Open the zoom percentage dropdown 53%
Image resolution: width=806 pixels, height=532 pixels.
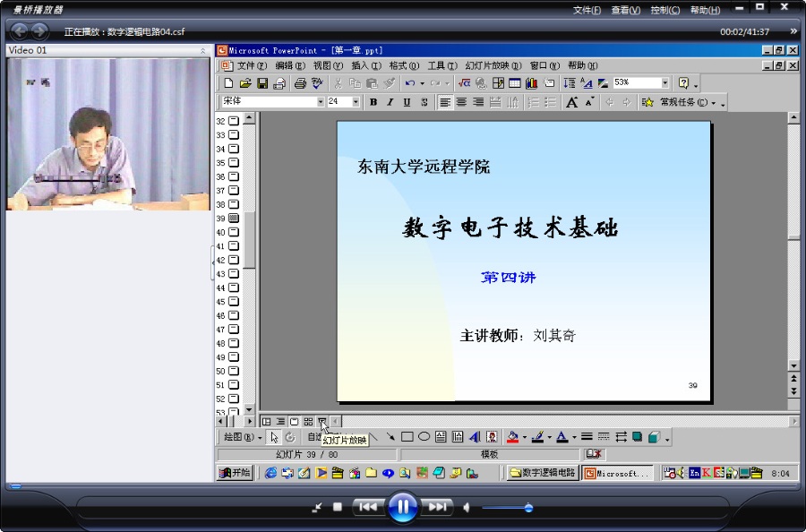[665, 82]
